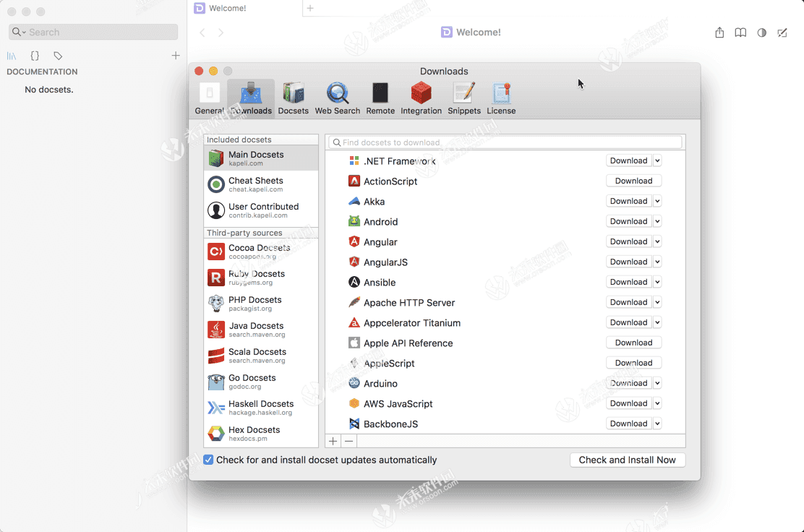Expand version dropdown for Arduino

tap(657, 383)
